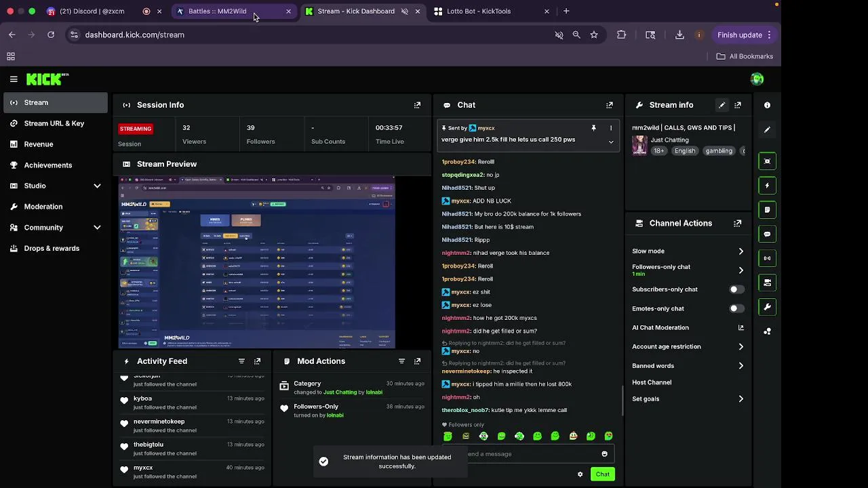Open Achievements in the sidebar
The height and width of the screenshot is (488, 868).
[56, 165]
